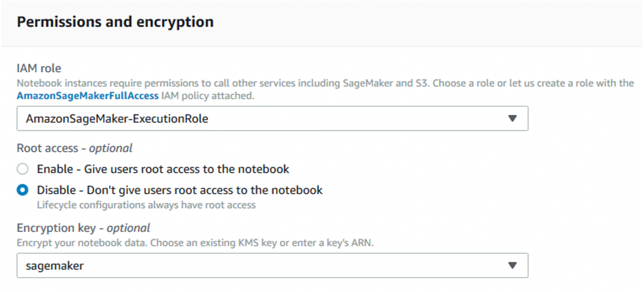This screenshot has height=292, width=644.
Task: Click the IAM role field label
Action: click(x=39, y=68)
